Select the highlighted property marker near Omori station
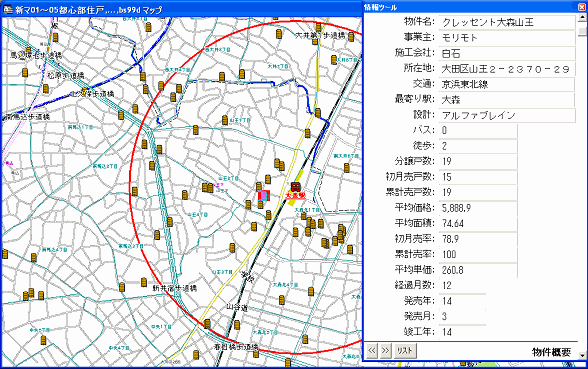Image resolution: width=588 pixels, height=369 pixels. pyautogui.click(x=264, y=195)
